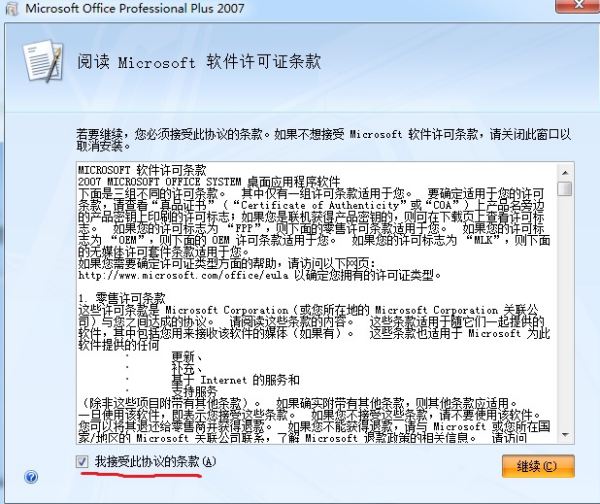Check the accept agreement terms checkbox
Screen dimensions: 600x504
point(82,462)
